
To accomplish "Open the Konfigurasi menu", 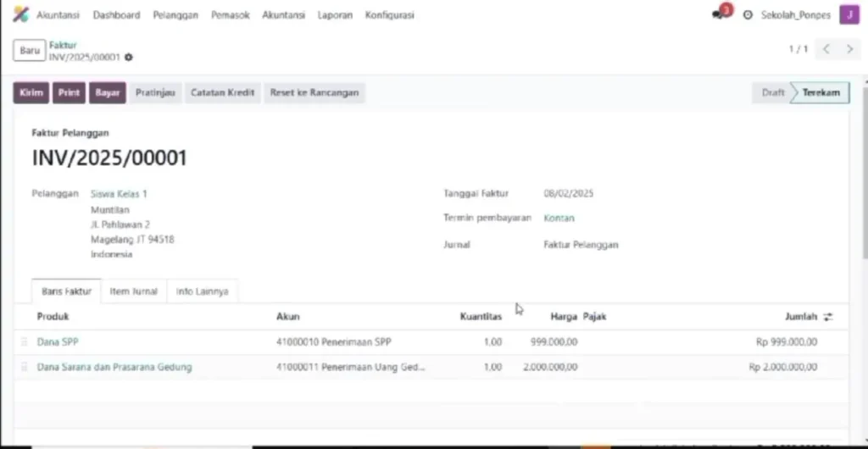I will [x=389, y=15].
